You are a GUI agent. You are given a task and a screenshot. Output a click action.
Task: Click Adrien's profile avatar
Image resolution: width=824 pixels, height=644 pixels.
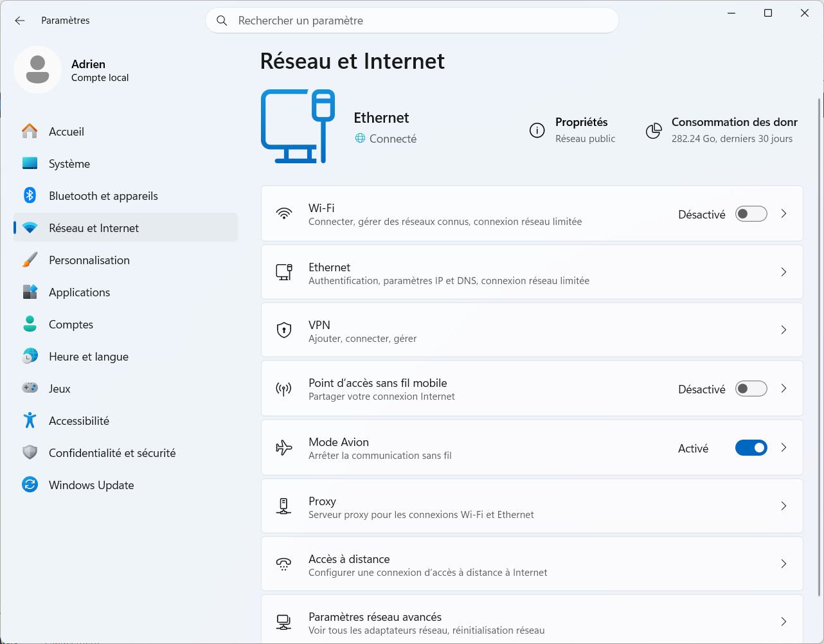[38, 69]
